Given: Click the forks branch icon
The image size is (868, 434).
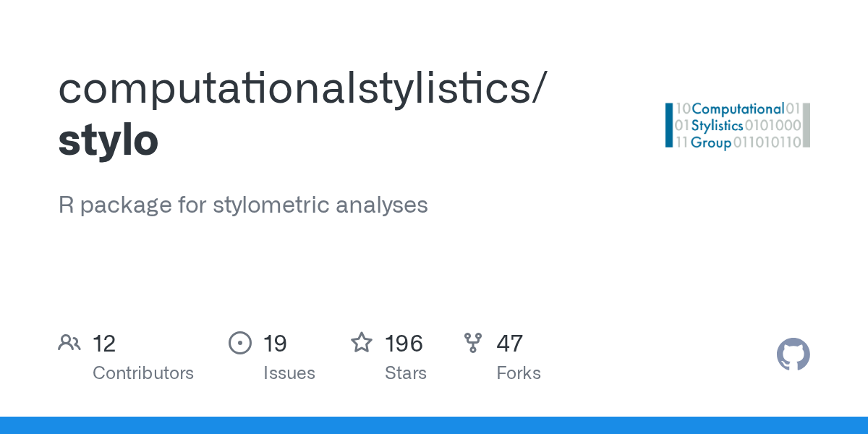Looking at the screenshot, I should click(x=473, y=343).
